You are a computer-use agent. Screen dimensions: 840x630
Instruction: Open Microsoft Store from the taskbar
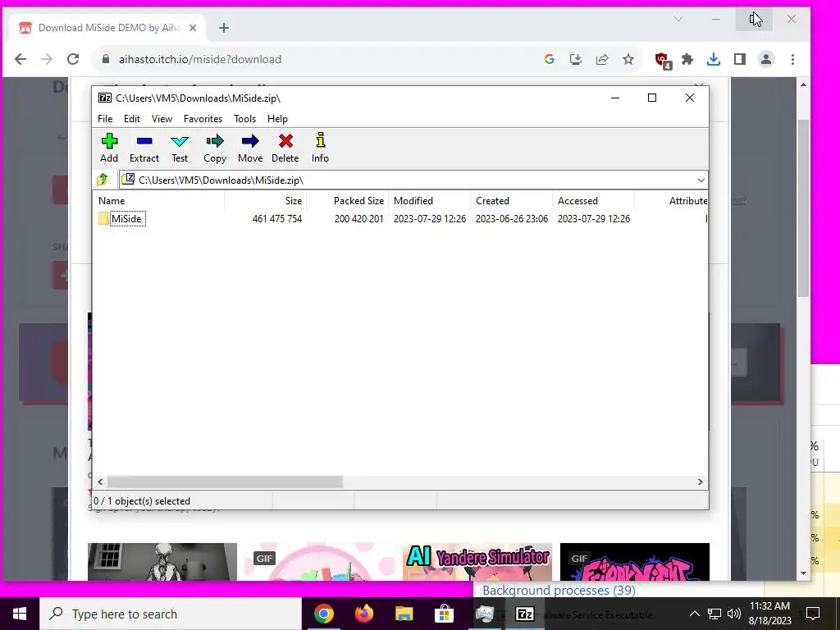(444, 614)
